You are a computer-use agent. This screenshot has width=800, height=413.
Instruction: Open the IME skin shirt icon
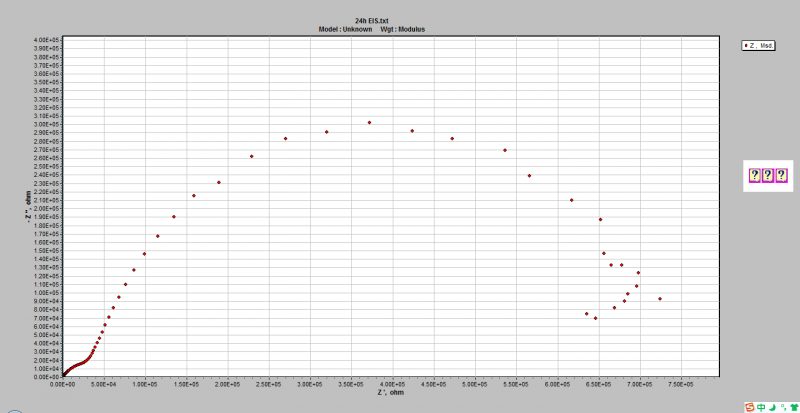tap(792, 407)
